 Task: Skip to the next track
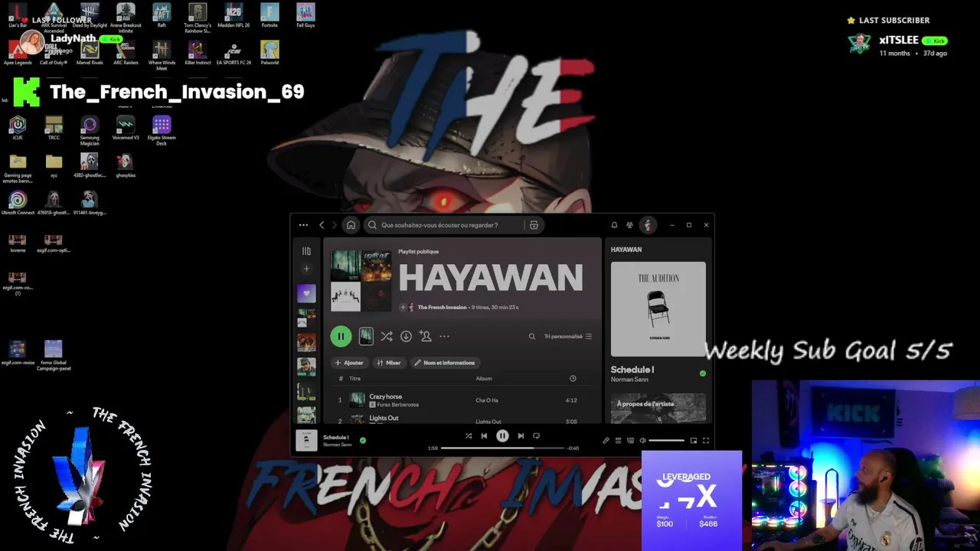click(521, 435)
